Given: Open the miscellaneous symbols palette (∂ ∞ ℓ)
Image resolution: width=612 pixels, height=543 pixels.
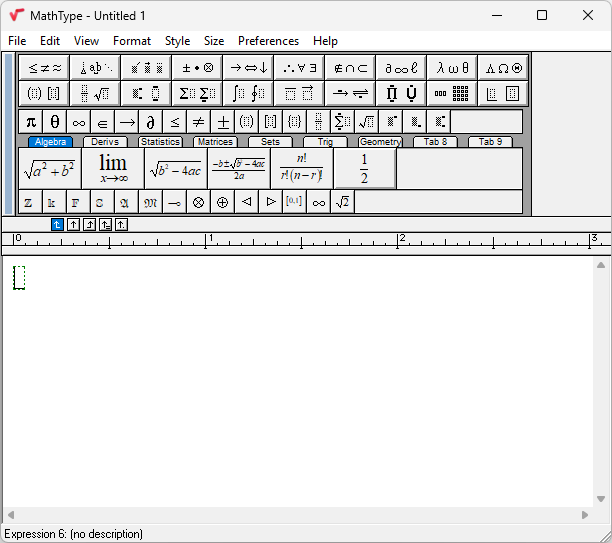Looking at the screenshot, I should [401, 68].
